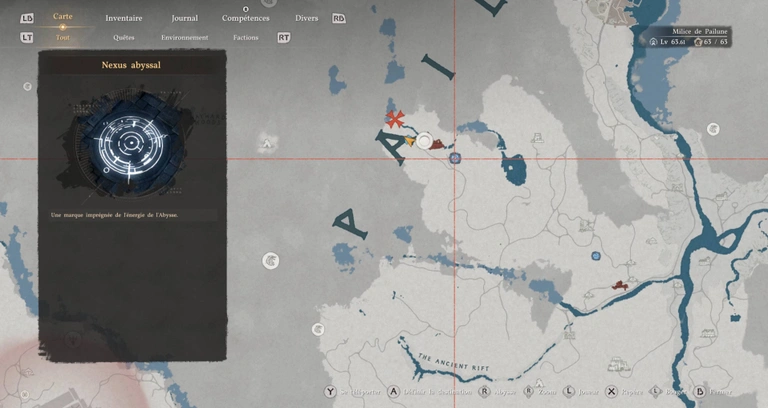Click the Milice de Pailune faction label
768x408 pixels.
point(700,31)
